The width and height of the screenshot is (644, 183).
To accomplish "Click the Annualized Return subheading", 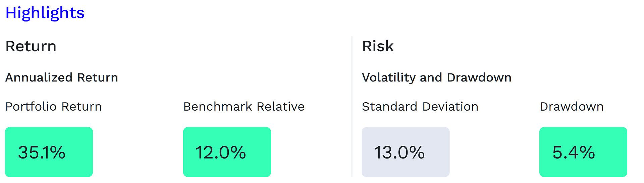I will 62,77.
